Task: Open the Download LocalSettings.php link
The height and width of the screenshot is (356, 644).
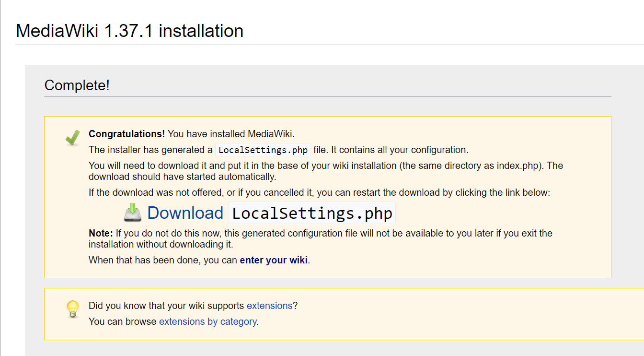Action: point(185,213)
